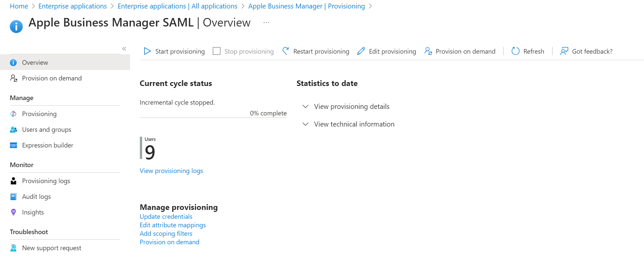Click the Stop provisioning square box

[x=217, y=51]
